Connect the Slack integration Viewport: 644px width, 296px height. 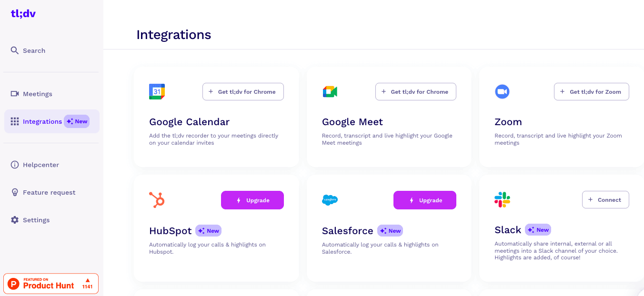coord(605,200)
